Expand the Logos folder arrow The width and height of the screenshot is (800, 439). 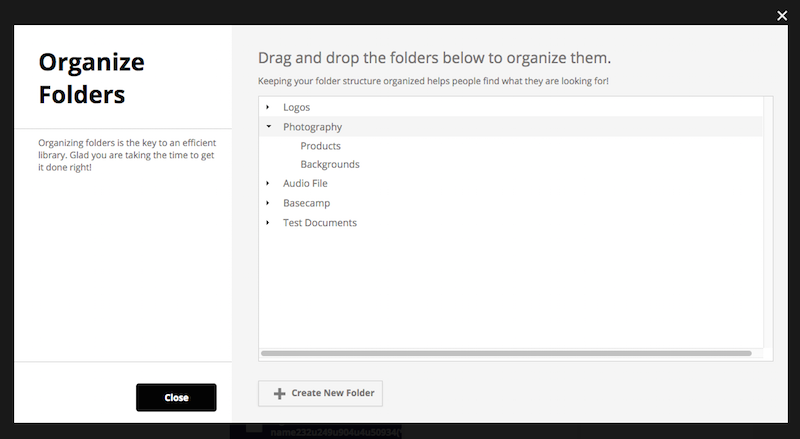click(x=268, y=107)
